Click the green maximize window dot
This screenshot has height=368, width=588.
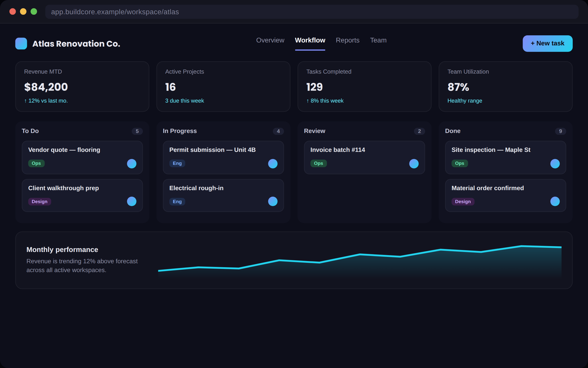34,12
